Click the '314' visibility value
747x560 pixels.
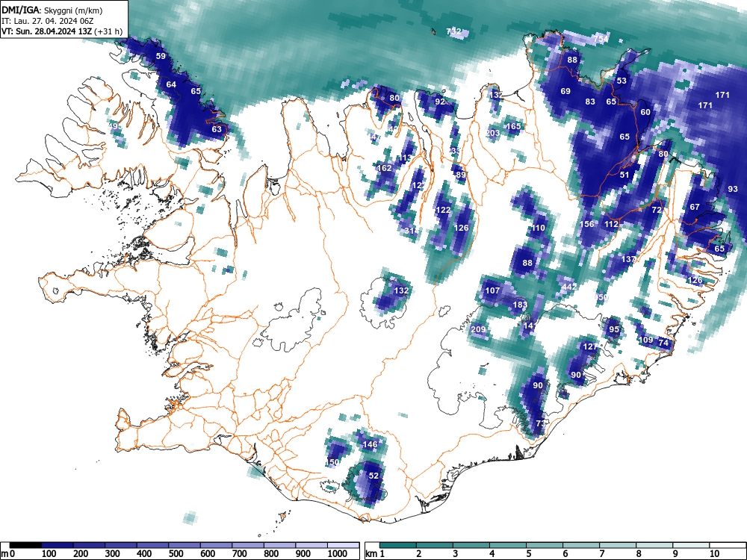coord(412,231)
